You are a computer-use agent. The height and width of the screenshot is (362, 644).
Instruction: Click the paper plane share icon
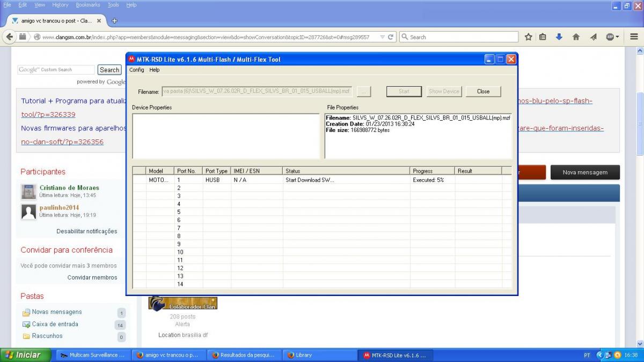[x=593, y=37]
